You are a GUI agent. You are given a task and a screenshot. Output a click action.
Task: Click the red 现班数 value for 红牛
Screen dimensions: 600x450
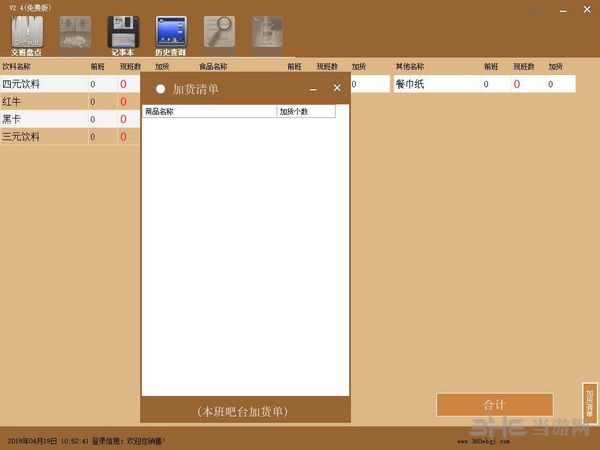click(123, 102)
